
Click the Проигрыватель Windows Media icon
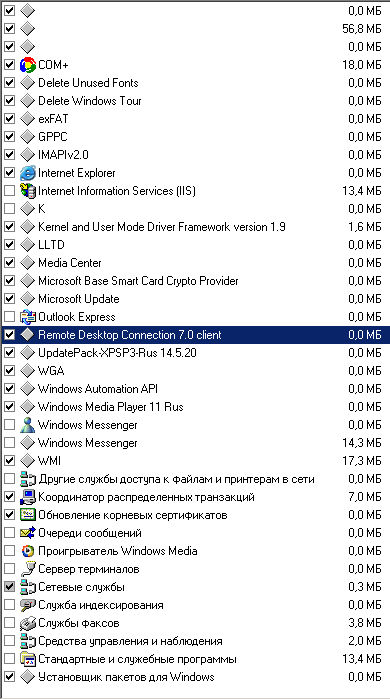[x=28, y=551]
